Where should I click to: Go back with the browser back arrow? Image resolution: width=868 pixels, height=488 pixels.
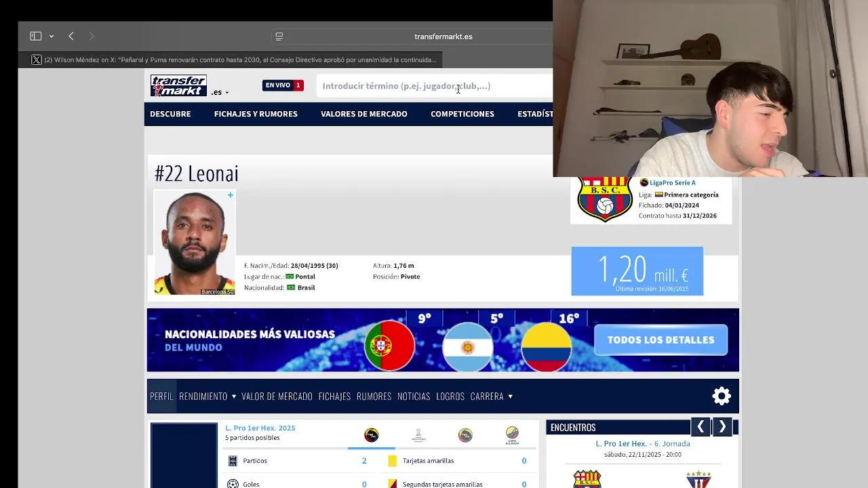[x=71, y=36]
